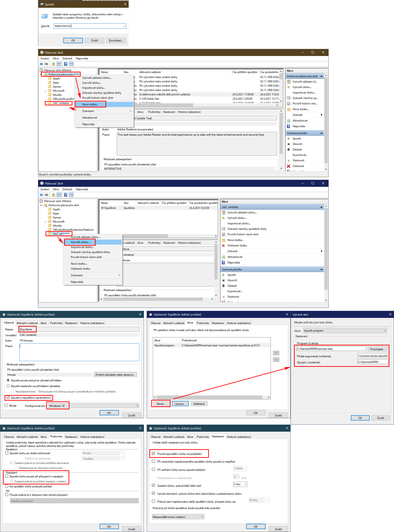Viewport: 394px width, 532px height.
Task: Click 'Procházet...' in Upravit akci dialog
Action: click(x=377, y=349)
